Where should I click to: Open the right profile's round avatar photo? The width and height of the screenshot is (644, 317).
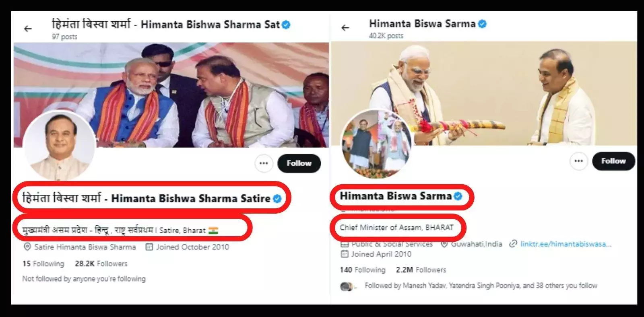(x=377, y=144)
